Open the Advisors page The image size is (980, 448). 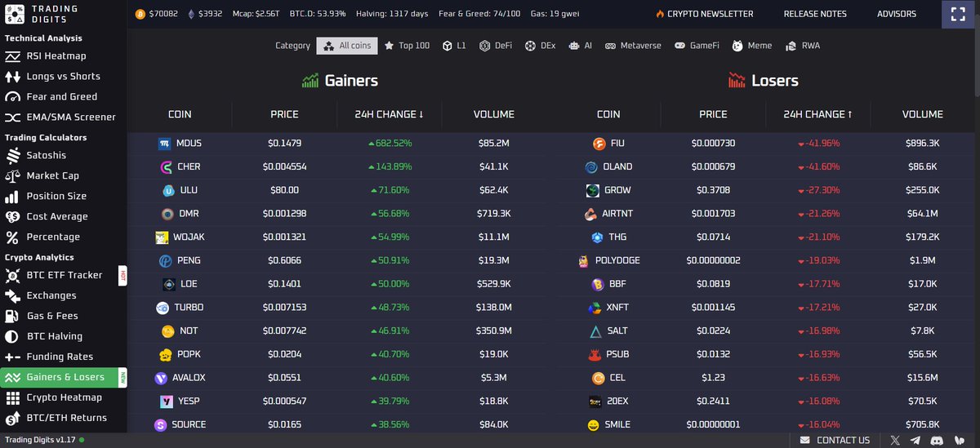(x=897, y=14)
